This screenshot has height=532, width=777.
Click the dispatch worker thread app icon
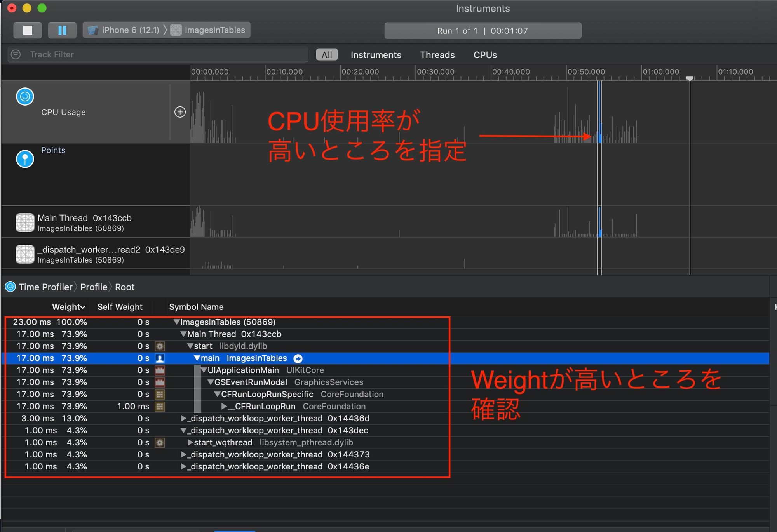(25, 254)
